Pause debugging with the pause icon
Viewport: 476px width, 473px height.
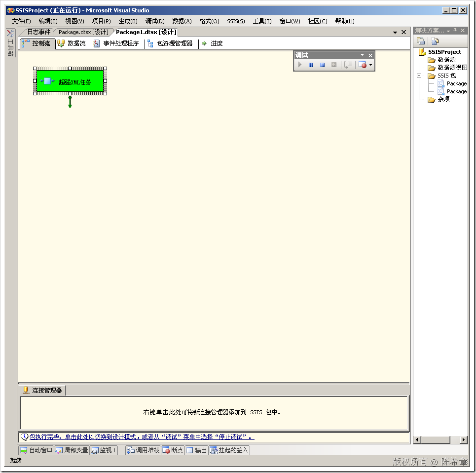click(311, 65)
